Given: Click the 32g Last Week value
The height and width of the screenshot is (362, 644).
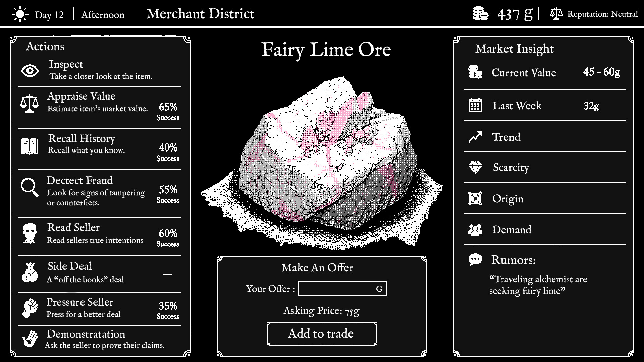Looking at the screenshot, I should [x=591, y=106].
